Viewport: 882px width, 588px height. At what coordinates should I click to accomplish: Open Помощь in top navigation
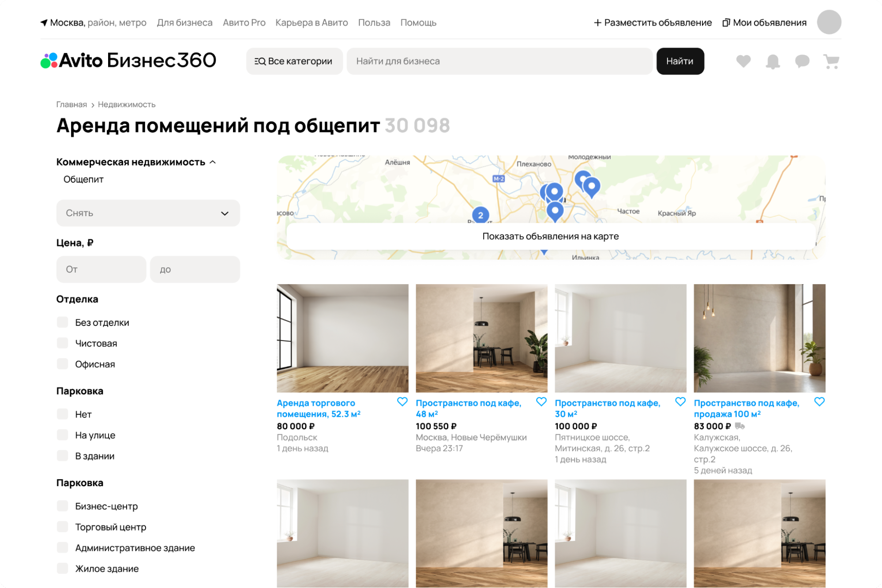[x=418, y=22]
